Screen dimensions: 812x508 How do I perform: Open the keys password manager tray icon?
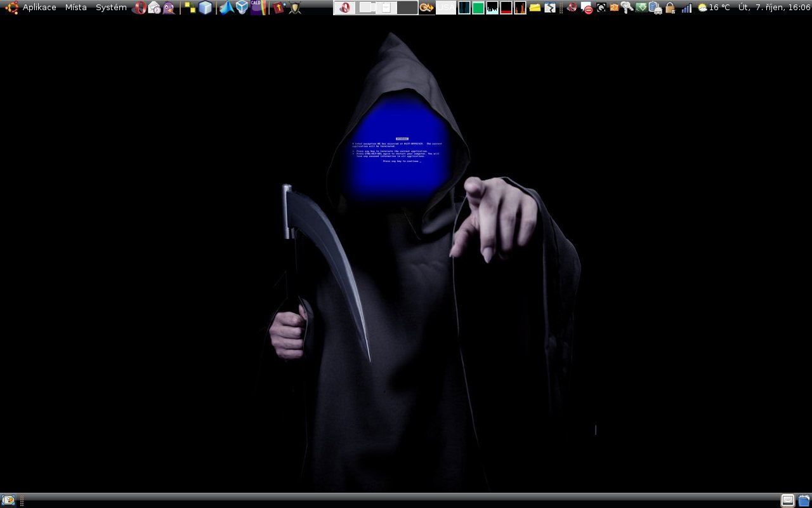tap(627, 8)
